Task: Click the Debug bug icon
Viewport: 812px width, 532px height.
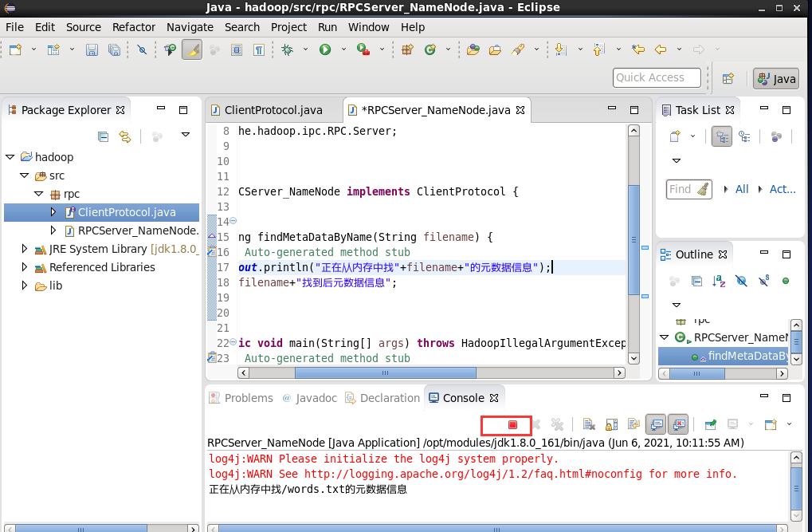Action: (287, 49)
